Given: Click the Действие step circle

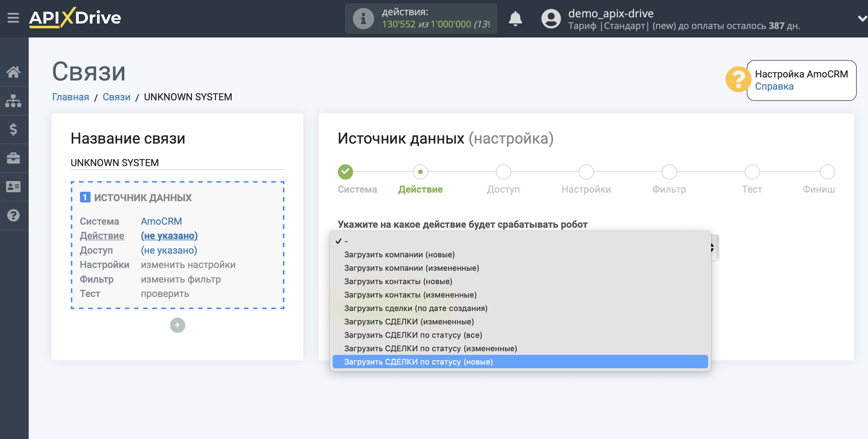Looking at the screenshot, I should click(x=420, y=172).
